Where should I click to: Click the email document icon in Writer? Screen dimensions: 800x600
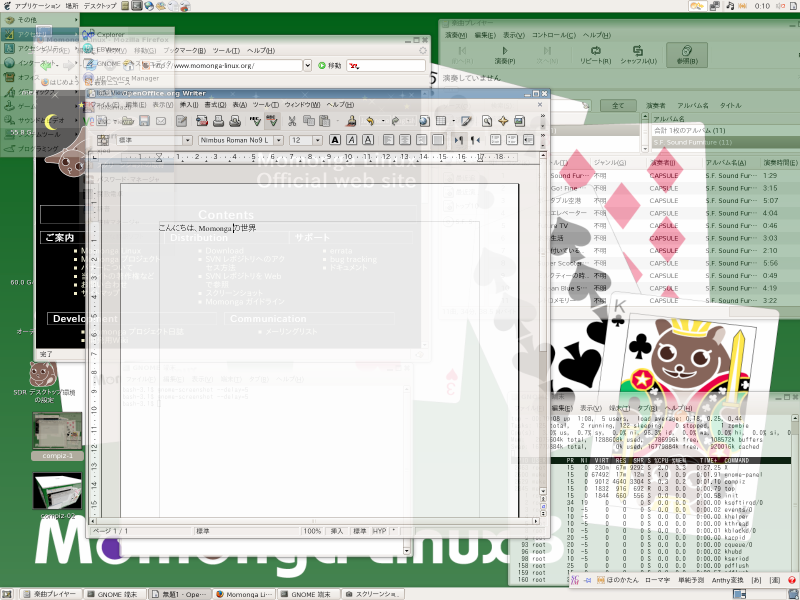(x=161, y=121)
